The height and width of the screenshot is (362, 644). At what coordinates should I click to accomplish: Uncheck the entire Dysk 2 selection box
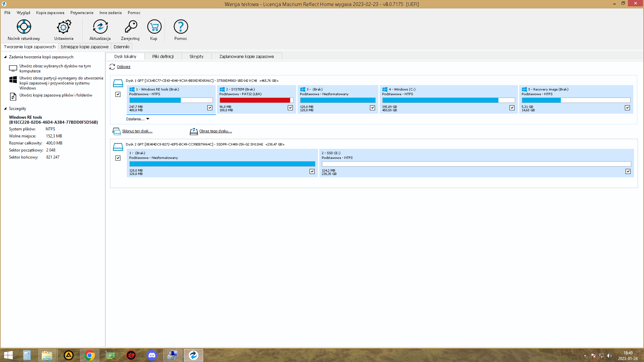point(118,158)
